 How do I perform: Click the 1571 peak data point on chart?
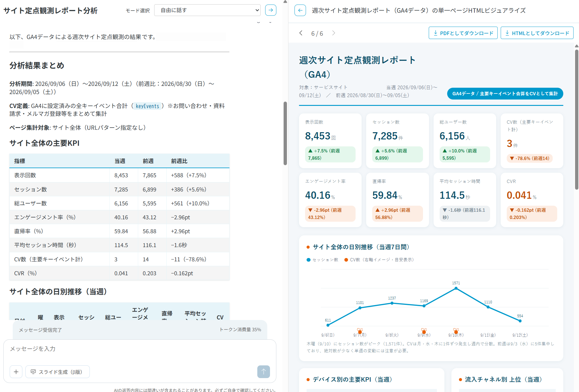pyautogui.click(x=456, y=288)
